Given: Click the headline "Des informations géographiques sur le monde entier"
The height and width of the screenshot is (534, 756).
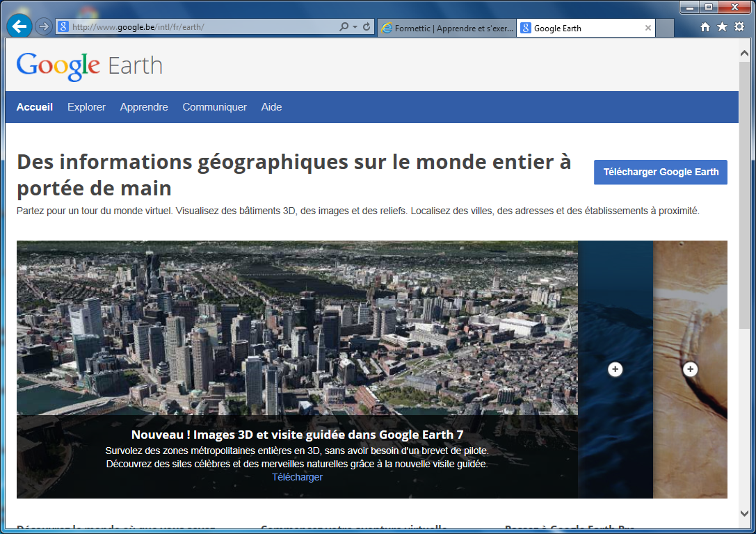Looking at the screenshot, I should pyautogui.click(x=293, y=175).
